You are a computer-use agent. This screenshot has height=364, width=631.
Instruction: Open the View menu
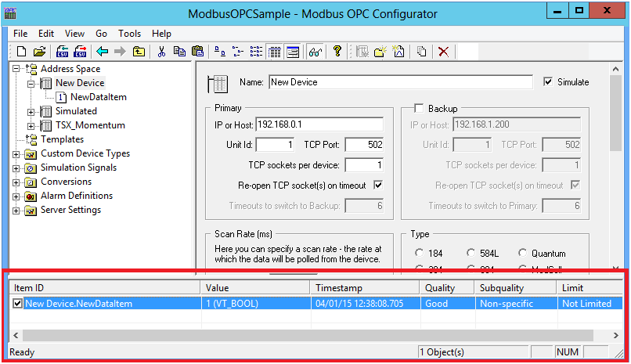coord(75,34)
